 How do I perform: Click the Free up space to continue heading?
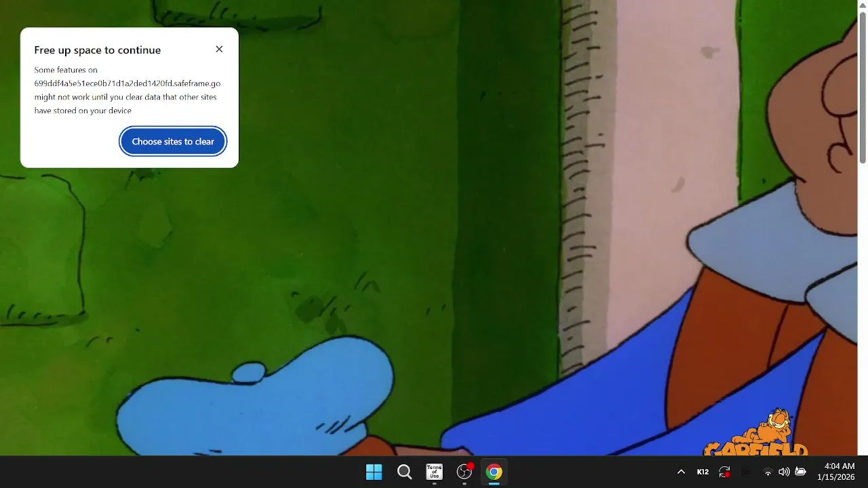(98, 50)
